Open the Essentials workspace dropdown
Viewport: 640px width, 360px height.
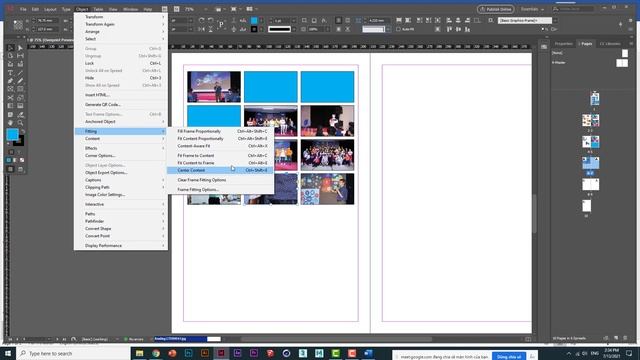532,9
